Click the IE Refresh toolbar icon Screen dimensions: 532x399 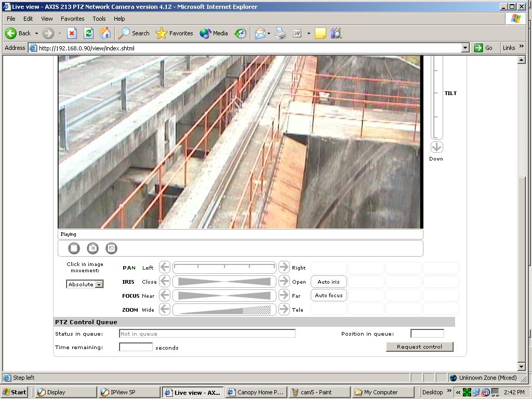(x=89, y=33)
